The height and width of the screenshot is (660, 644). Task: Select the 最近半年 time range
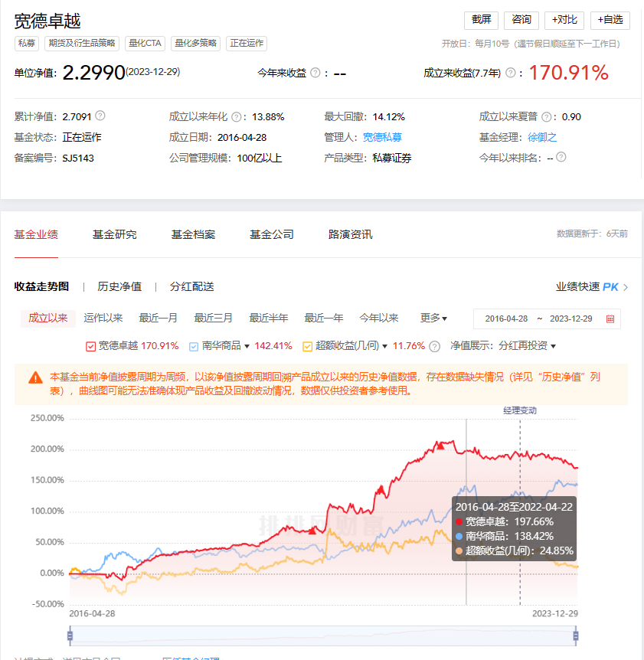(x=269, y=319)
